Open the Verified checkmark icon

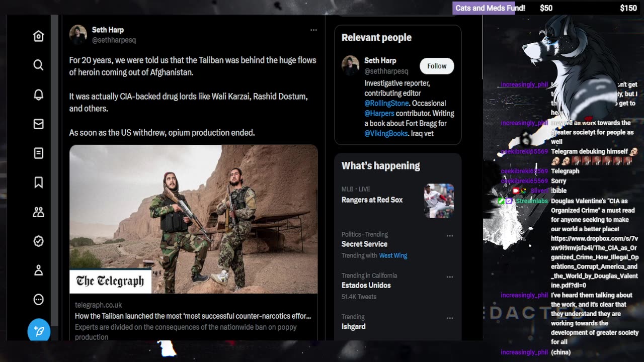[x=38, y=241]
